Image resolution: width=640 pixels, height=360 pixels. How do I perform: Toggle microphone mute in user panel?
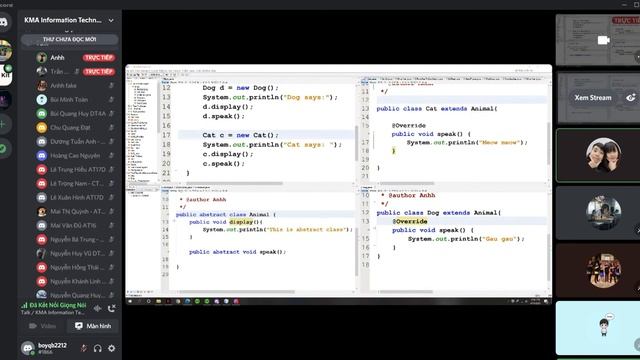pos(84,348)
